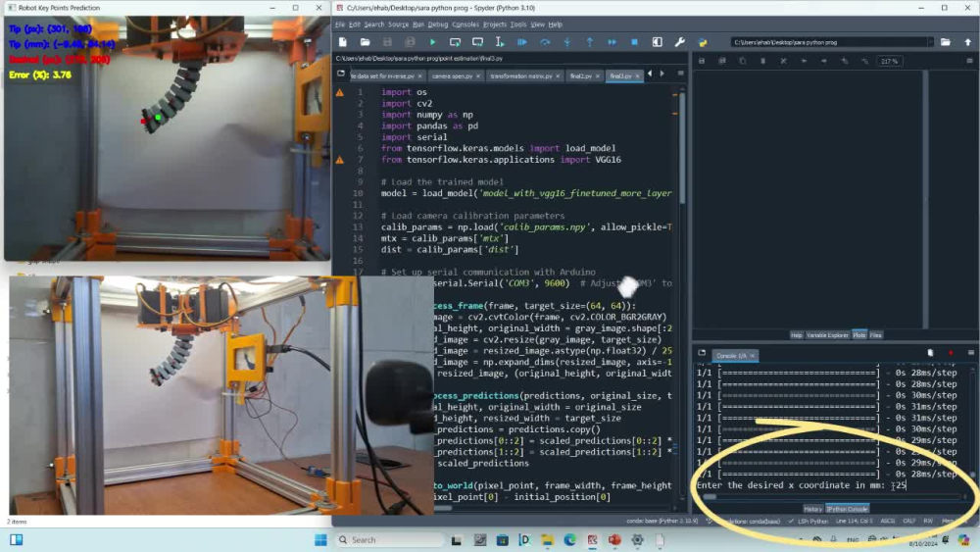Open the Windows widgets panel icon

coord(17,540)
